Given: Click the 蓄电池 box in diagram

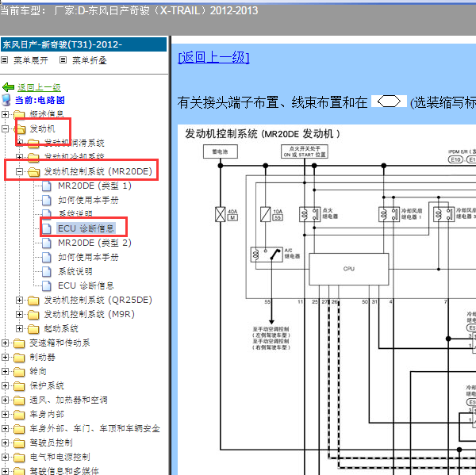Looking at the screenshot, I should point(220,151).
